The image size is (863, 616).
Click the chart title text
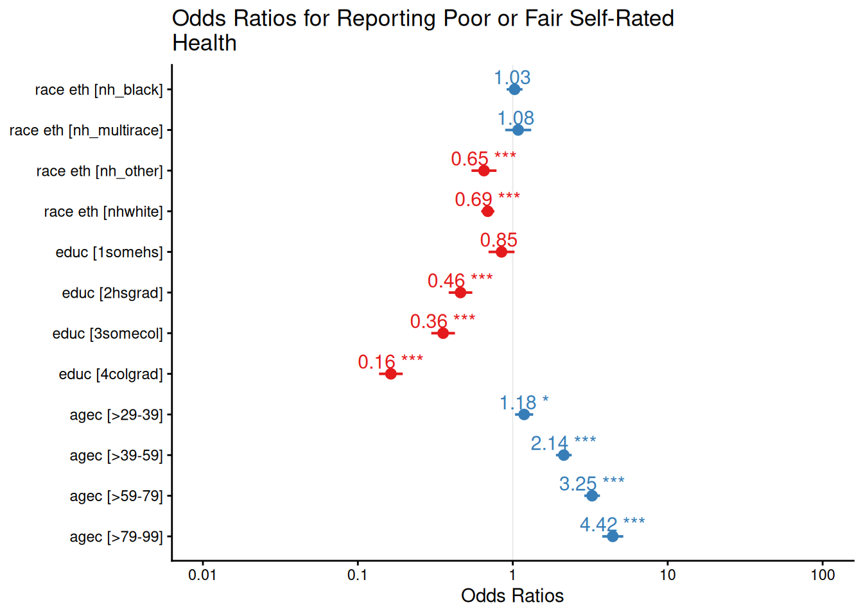(x=423, y=30)
